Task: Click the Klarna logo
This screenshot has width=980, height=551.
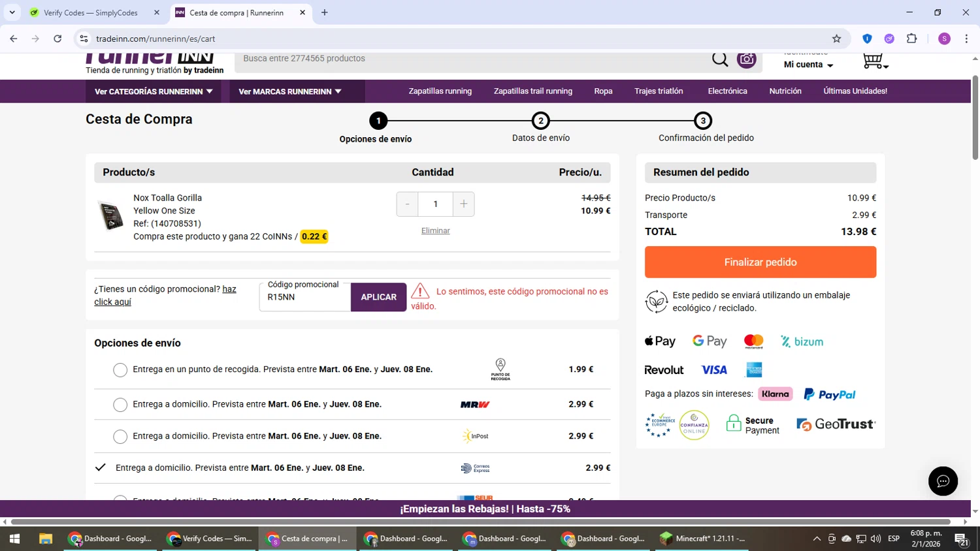Action: (x=776, y=394)
